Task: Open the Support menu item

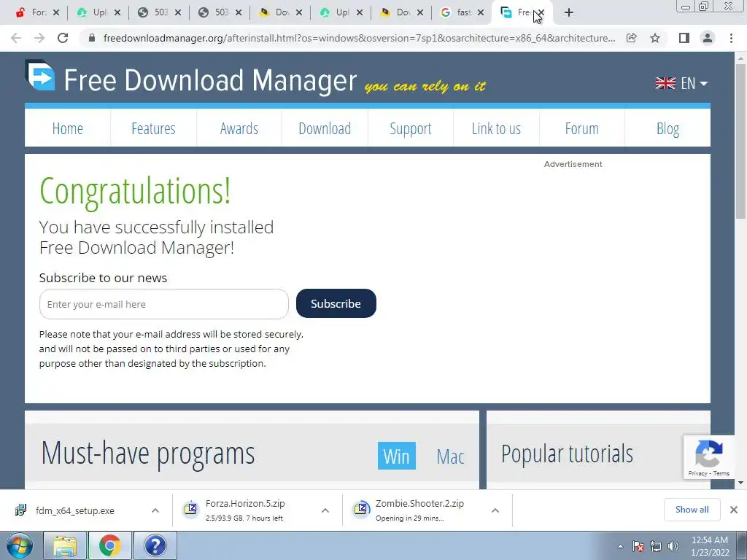Action: pos(411,128)
